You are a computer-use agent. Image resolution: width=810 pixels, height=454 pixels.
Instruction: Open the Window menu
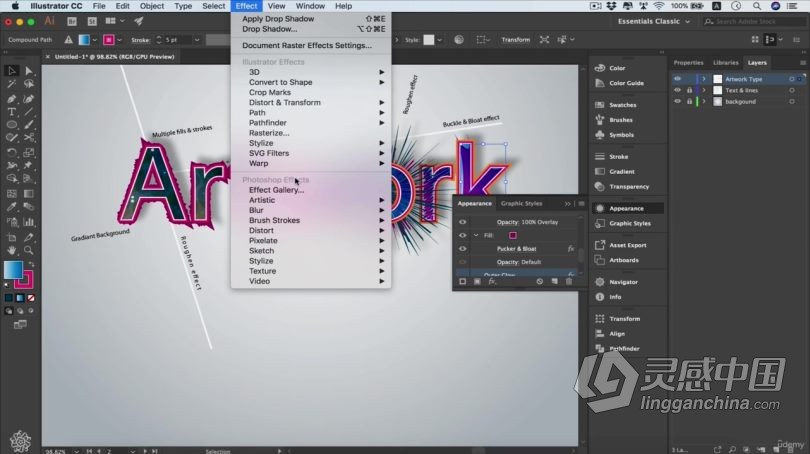[310, 6]
